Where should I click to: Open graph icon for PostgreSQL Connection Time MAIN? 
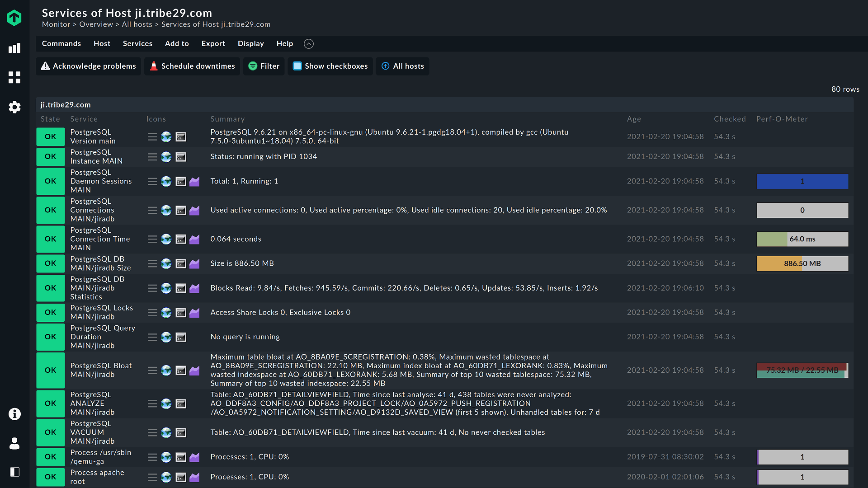coord(194,239)
